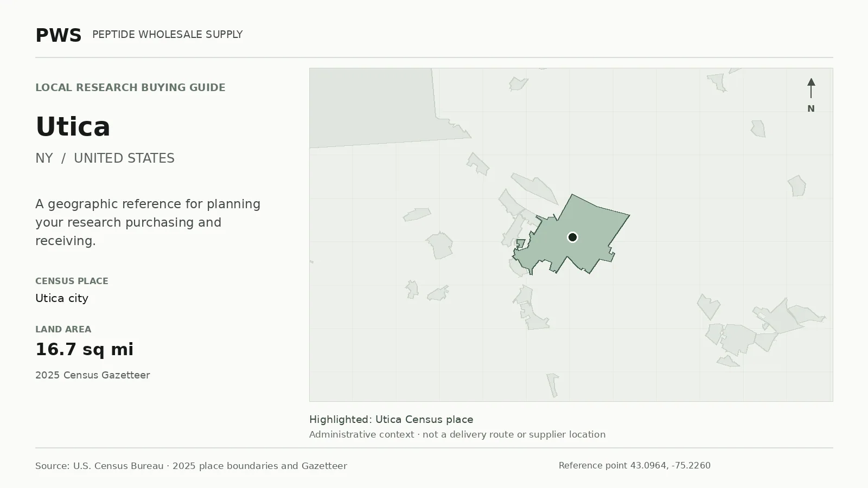Select the Utica page title
This screenshot has height=488, width=868.
(x=73, y=126)
